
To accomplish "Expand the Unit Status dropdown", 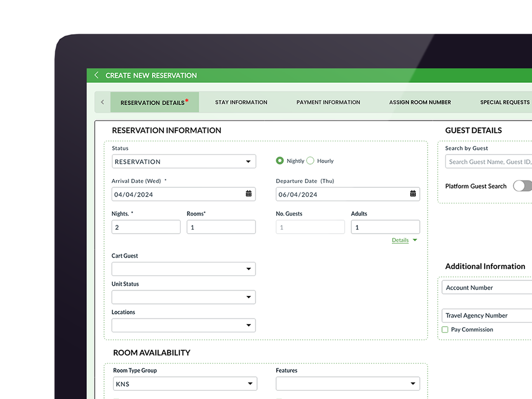I will click(x=184, y=297).
